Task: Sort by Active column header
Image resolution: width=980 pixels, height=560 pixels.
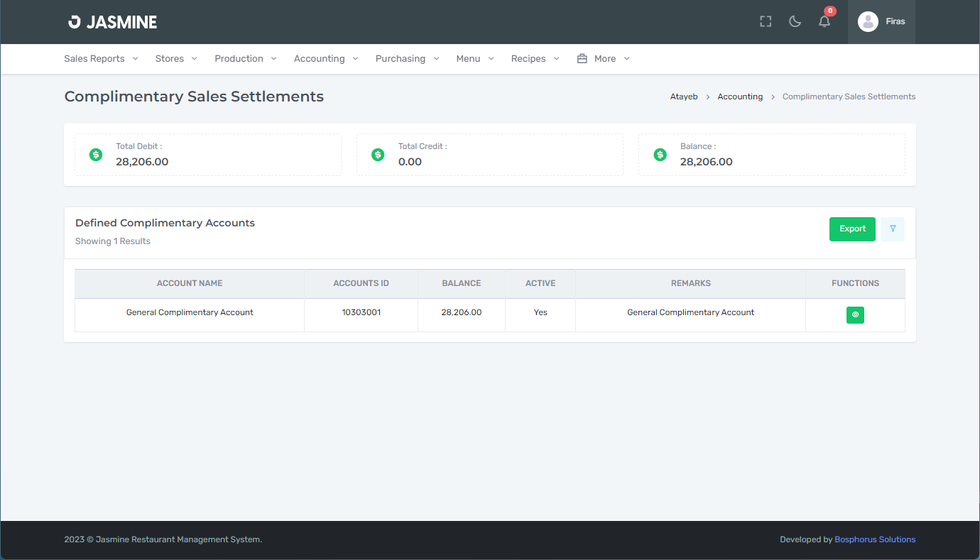Action: coord(540,283)
